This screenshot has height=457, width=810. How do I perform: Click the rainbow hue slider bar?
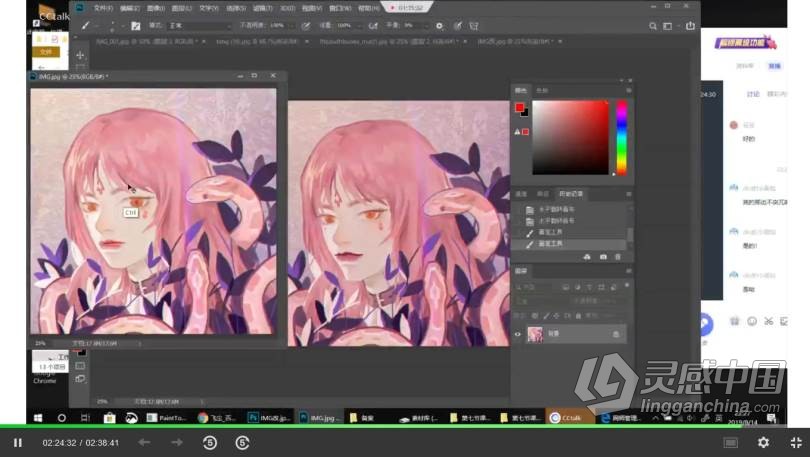click(x=621, y=137)
